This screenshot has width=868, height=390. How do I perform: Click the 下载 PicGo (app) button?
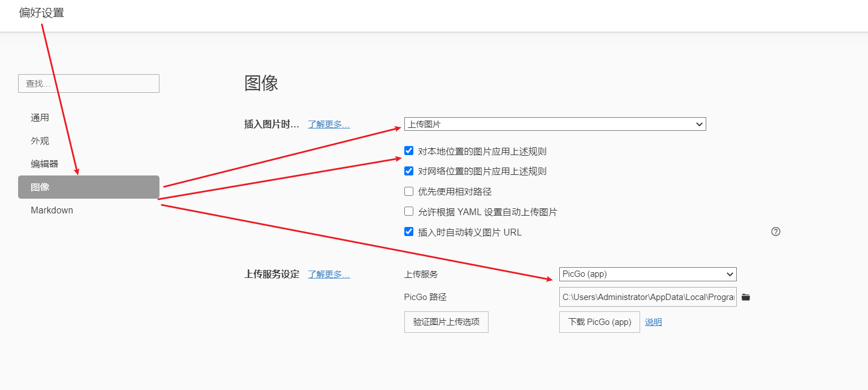(x=599, y=322)
